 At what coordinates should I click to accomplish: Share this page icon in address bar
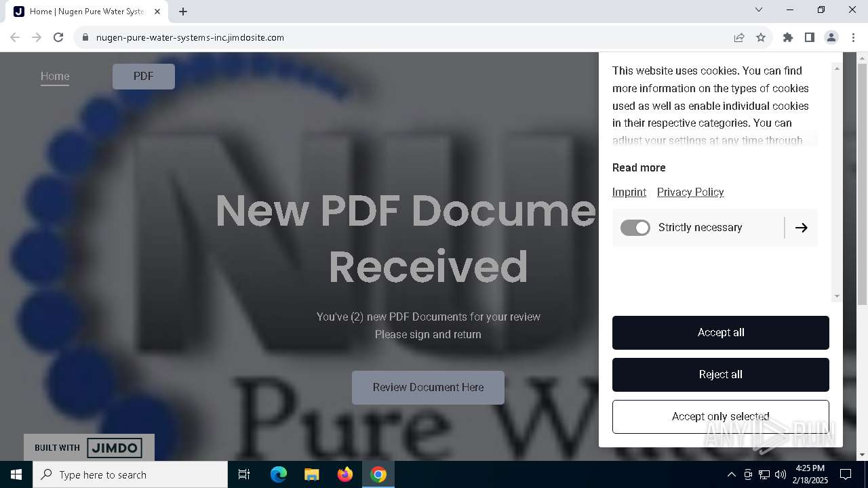tap(739, 37)
